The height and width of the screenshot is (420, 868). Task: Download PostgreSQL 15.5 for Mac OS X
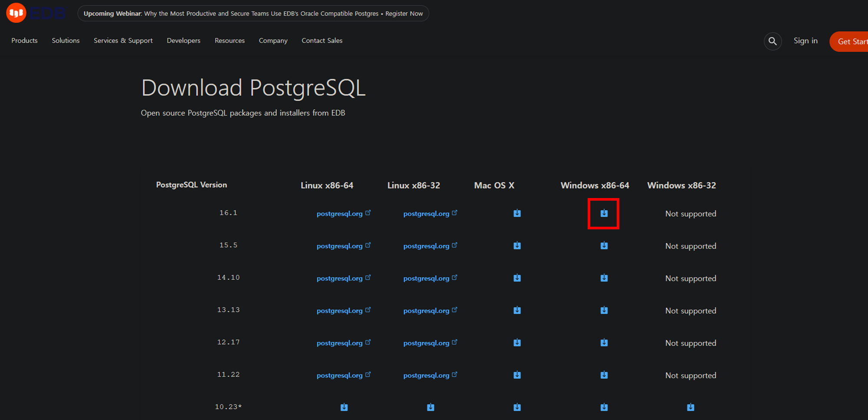coord(517,245)
